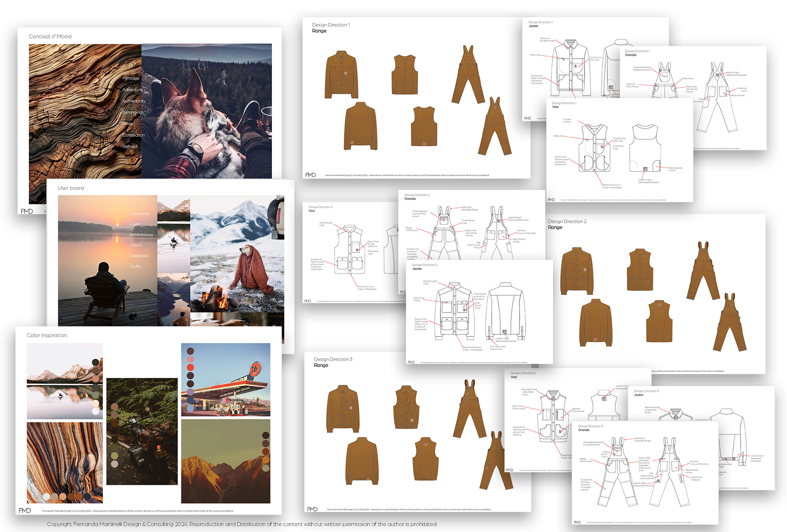Pick the bright red swatch by gas station
Screen dimensions: 787x532
pyautogui.click(x=190, y=367)
